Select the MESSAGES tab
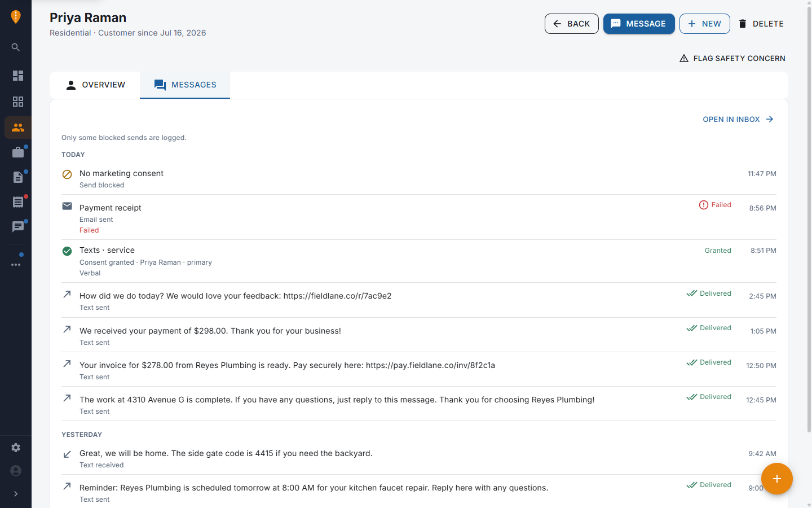The width and height of the screenshot is (812, 508). 185,85
